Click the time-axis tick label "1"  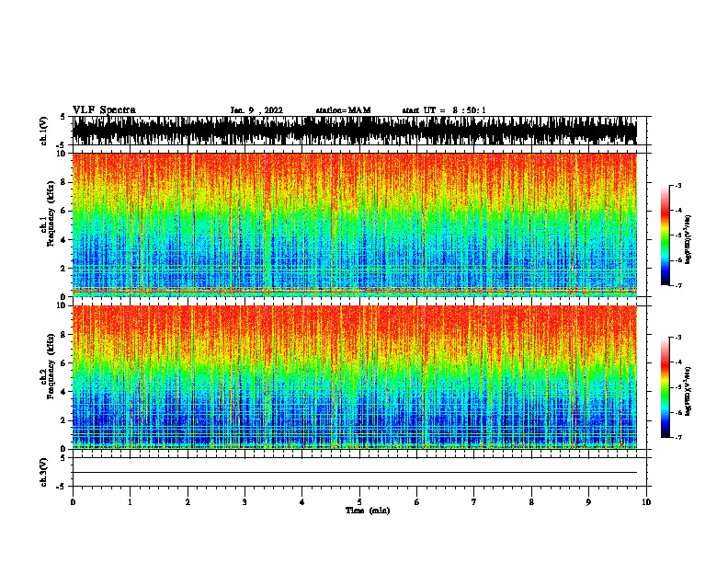(x=130, y=502)
